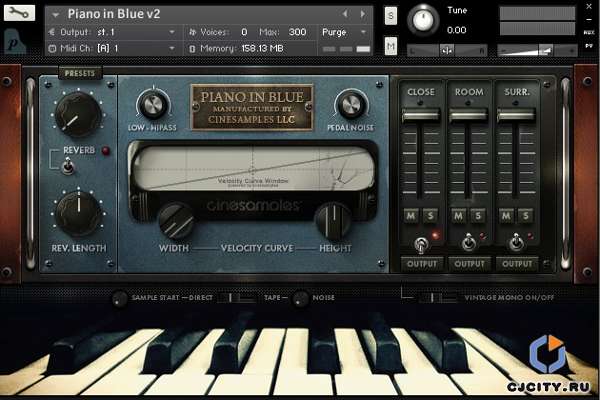Click the PV button in header

click(589, 46)
